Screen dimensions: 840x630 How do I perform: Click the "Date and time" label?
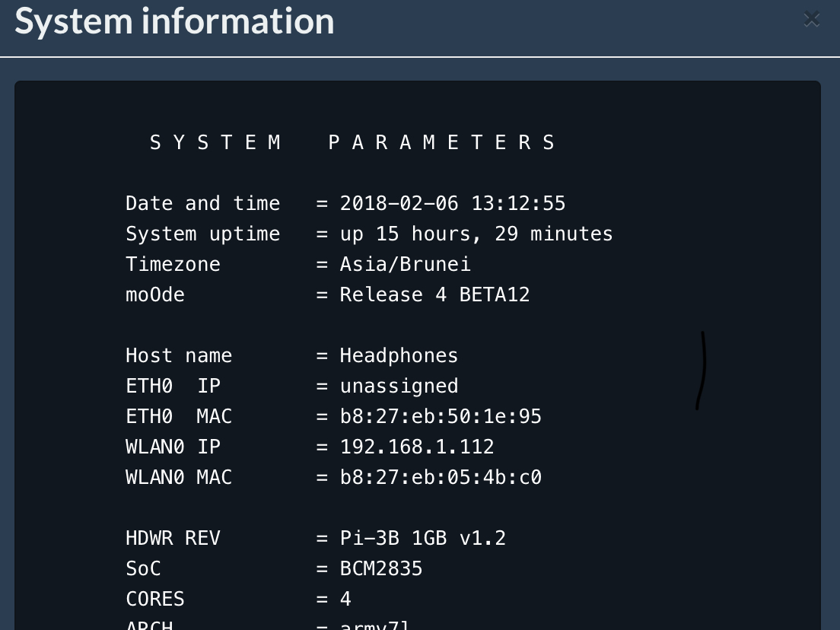(x=202, y=204)
